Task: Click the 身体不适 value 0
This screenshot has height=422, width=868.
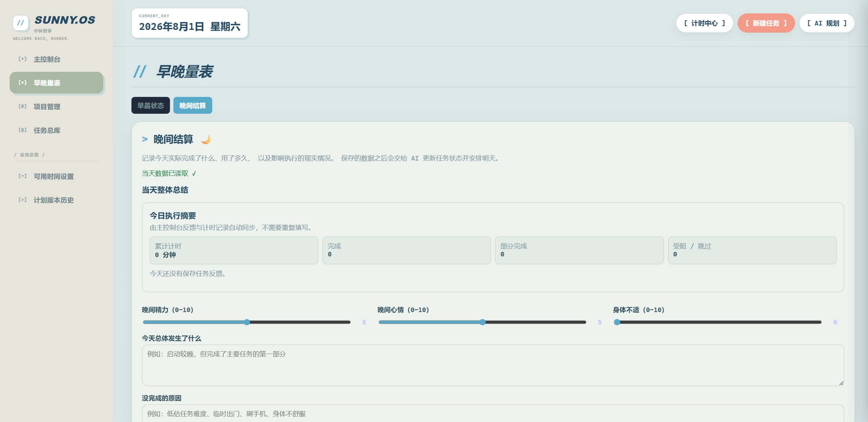Action: click(835, 322)
